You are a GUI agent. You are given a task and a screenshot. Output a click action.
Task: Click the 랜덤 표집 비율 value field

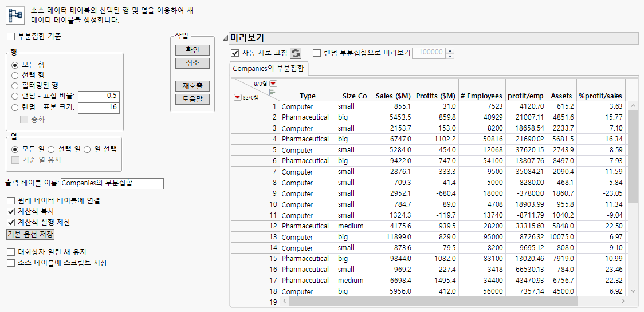(x=99, y=96)
